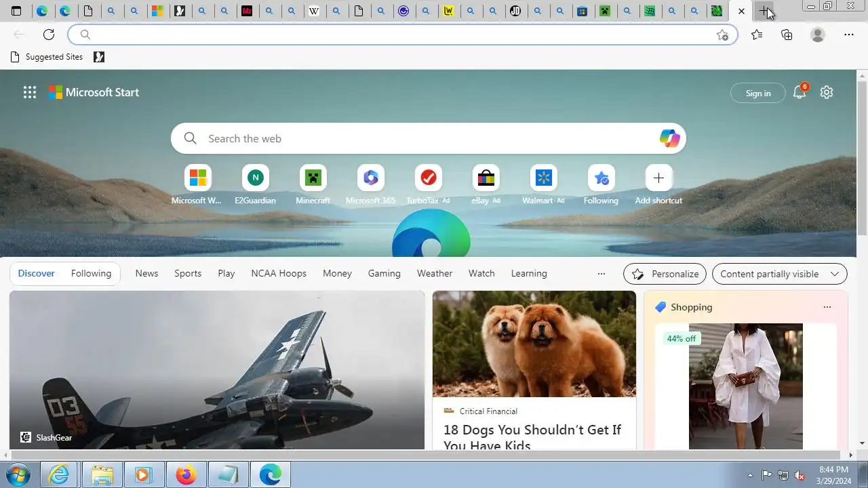Open the Play category

[226, 274]
